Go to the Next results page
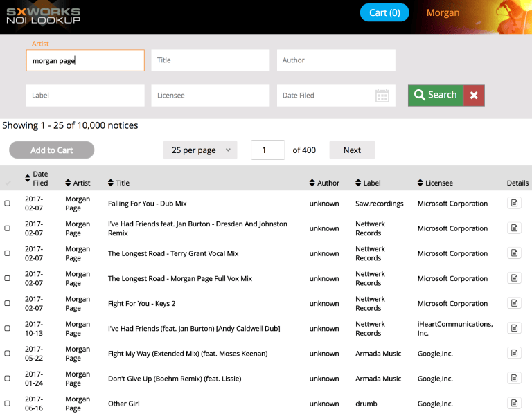 click(352, 150)
